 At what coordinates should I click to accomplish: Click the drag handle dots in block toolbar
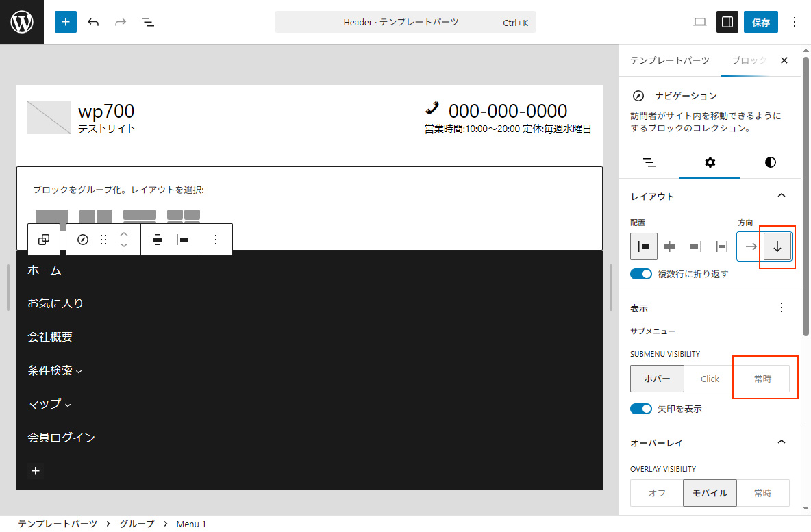point(103,239)
